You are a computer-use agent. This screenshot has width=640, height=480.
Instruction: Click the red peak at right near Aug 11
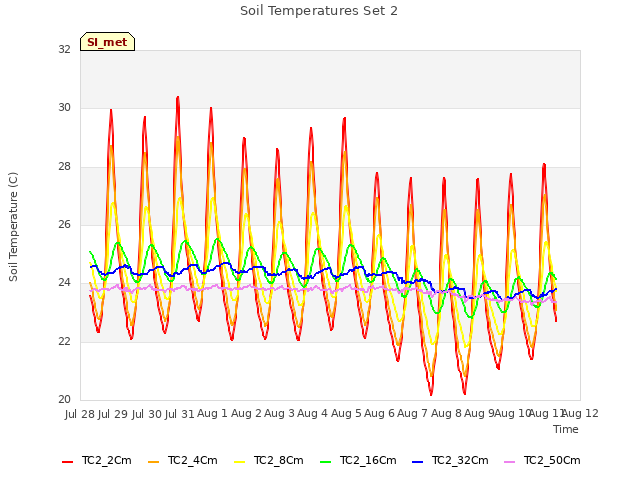click(544, 164)
